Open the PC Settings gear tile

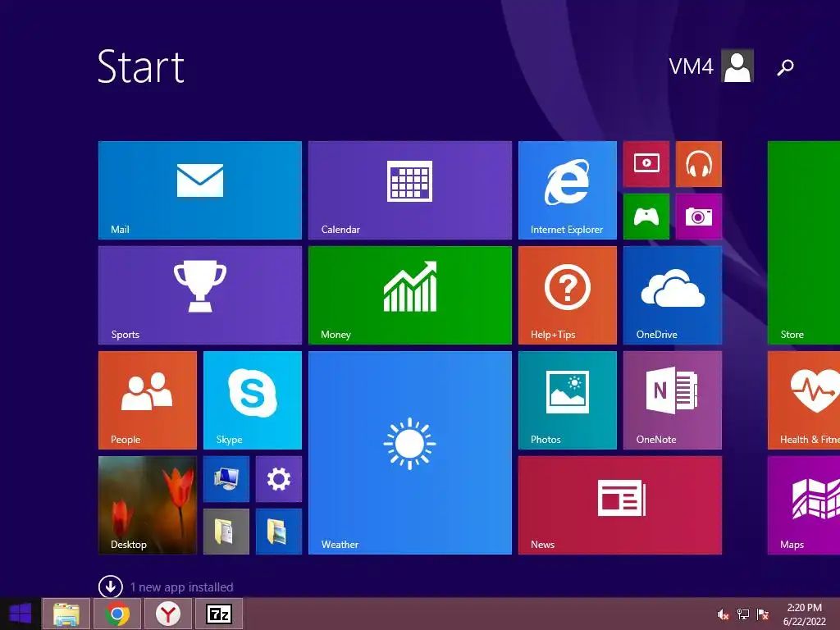pos(279,479)
